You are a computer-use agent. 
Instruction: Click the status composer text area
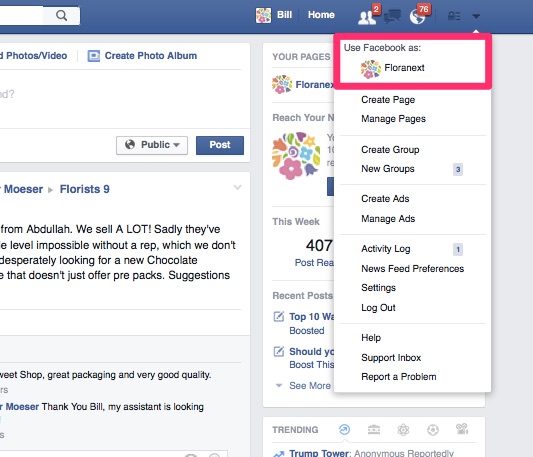click(121, 99)
